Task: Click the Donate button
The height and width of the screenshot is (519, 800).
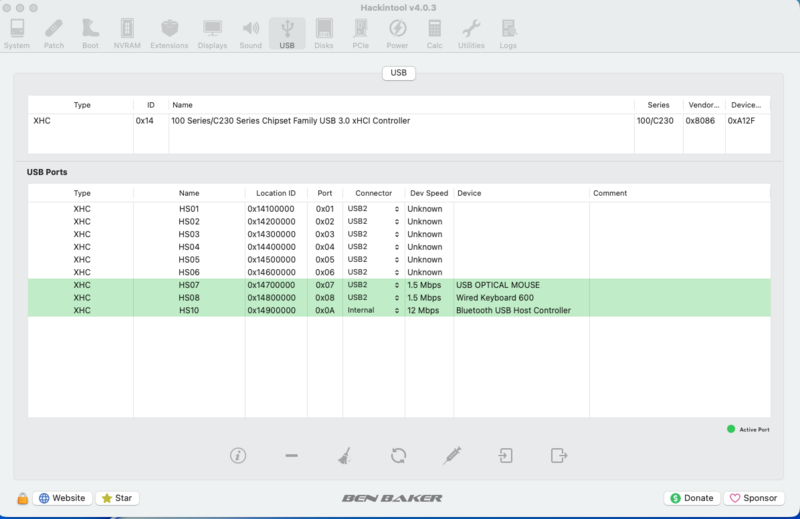Action: click(691, 498)
